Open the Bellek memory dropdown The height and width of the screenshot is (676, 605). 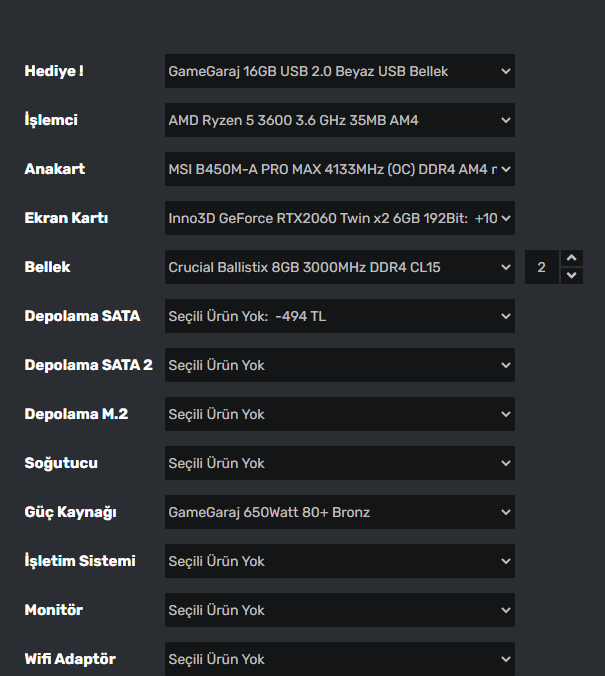click(339, 267)
